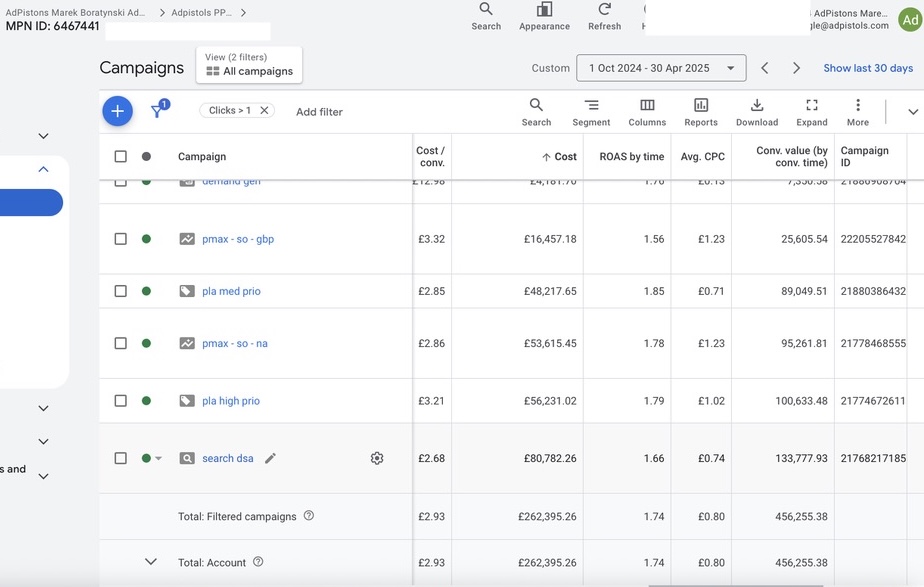Open the pla med prio campaign
924x587 pixels.
[x=231, y=291]
